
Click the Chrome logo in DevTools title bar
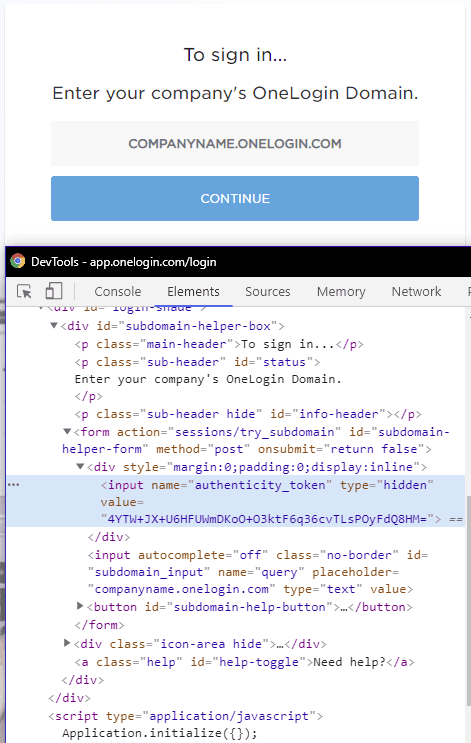[18, 261]
